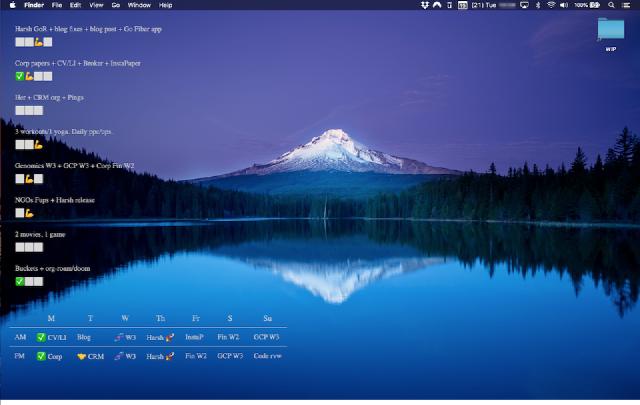Click the date and time in the menu bar

pyautogui.click(x=493, y=5)
